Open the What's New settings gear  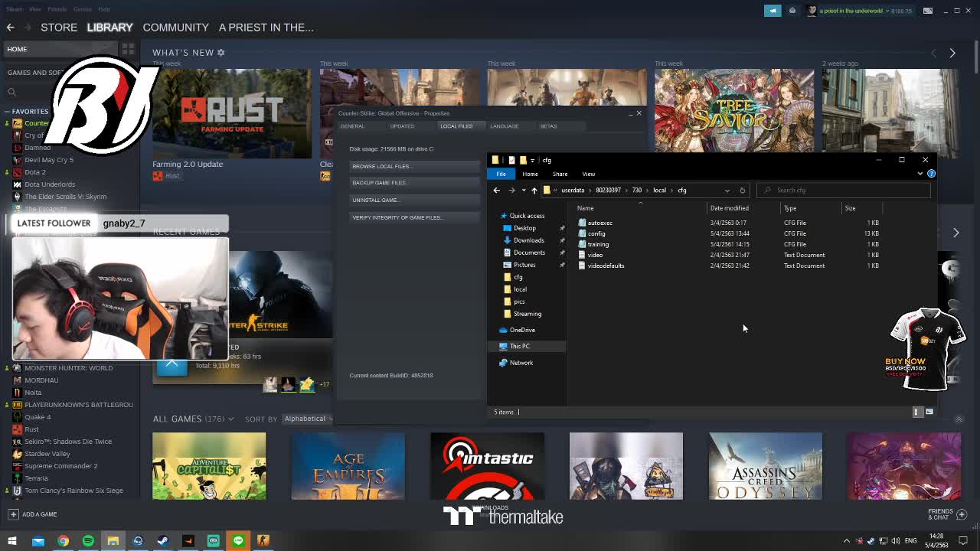(x=221, y=53)
